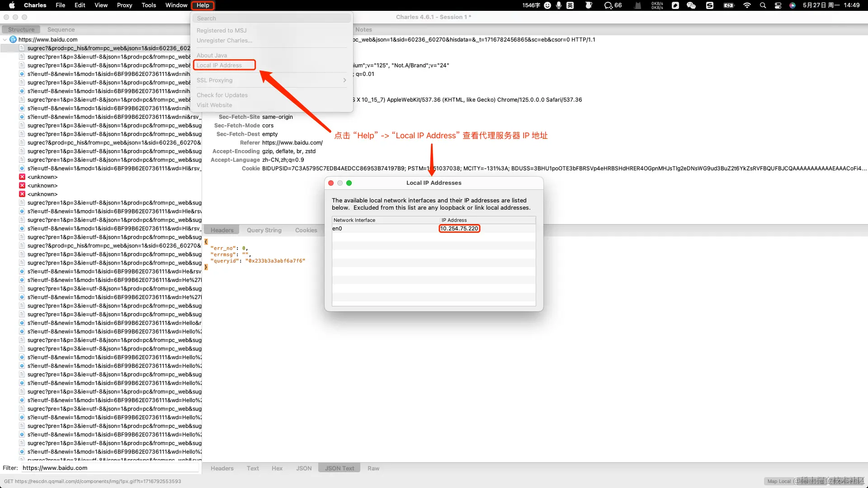Click the Network Interface column header
868x488 pixels.
(386, 220)
